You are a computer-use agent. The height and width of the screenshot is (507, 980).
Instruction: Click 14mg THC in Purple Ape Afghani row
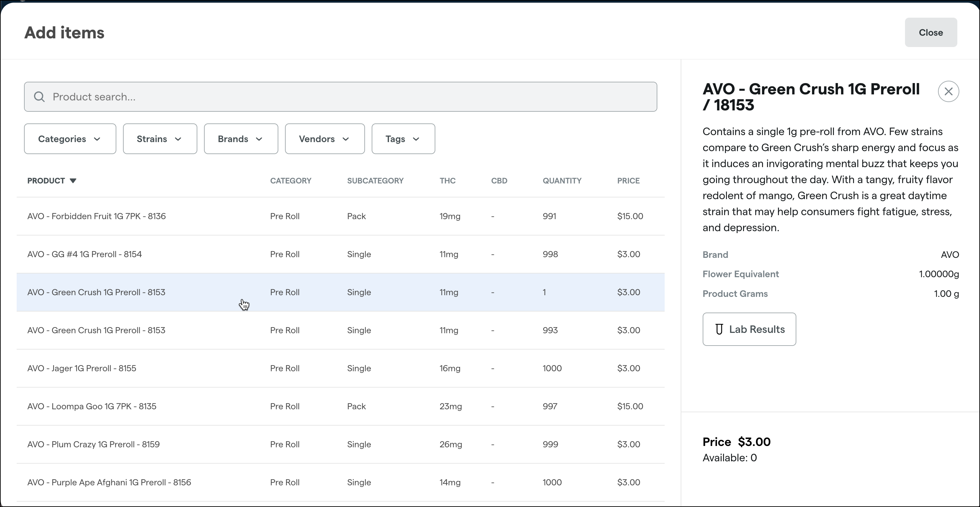[450, 483]
